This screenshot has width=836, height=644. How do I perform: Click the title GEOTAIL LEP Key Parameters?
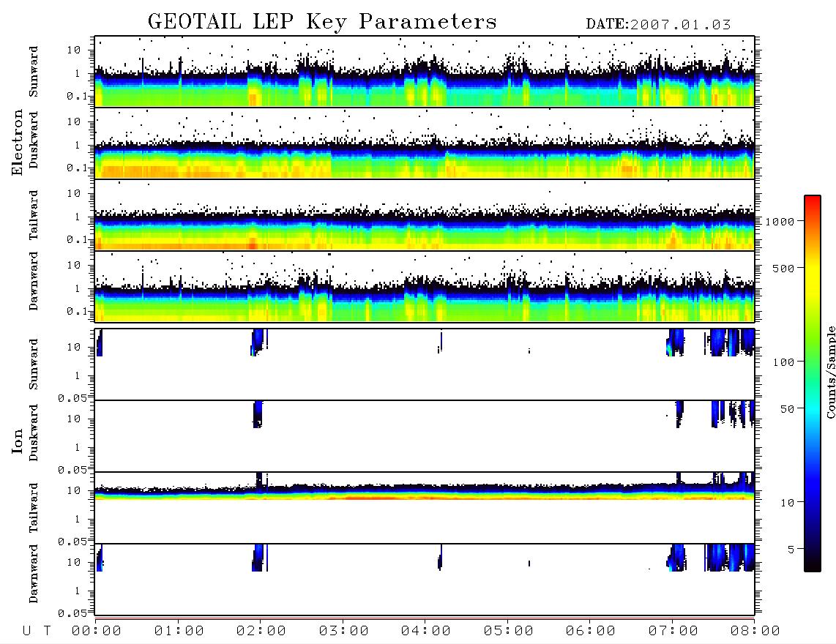point(322,22)
